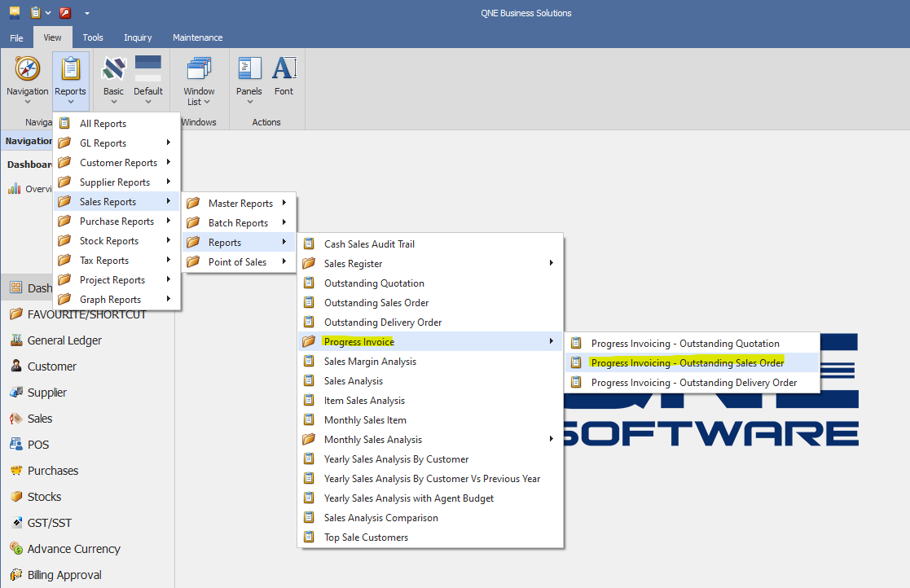Open General Ledger in navigation sidebar
Screen dimensions: 910x588
64,340
